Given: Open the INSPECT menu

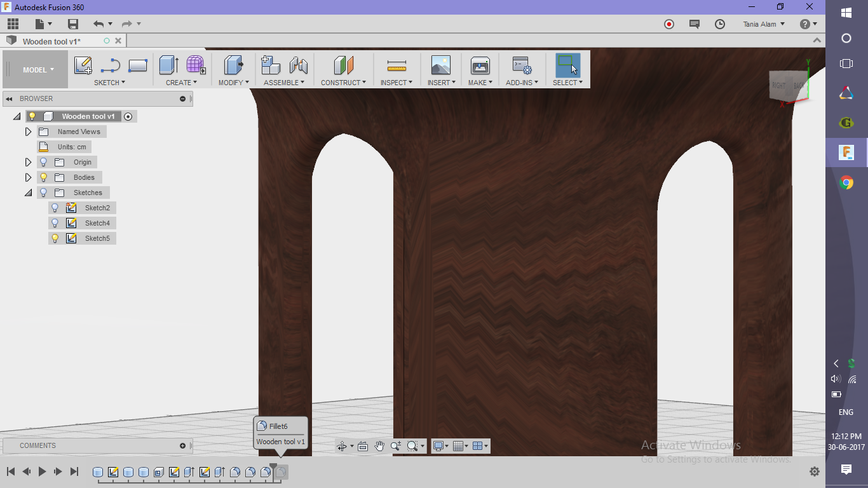Looking at the screenshot, I should [x=397, y=83].
